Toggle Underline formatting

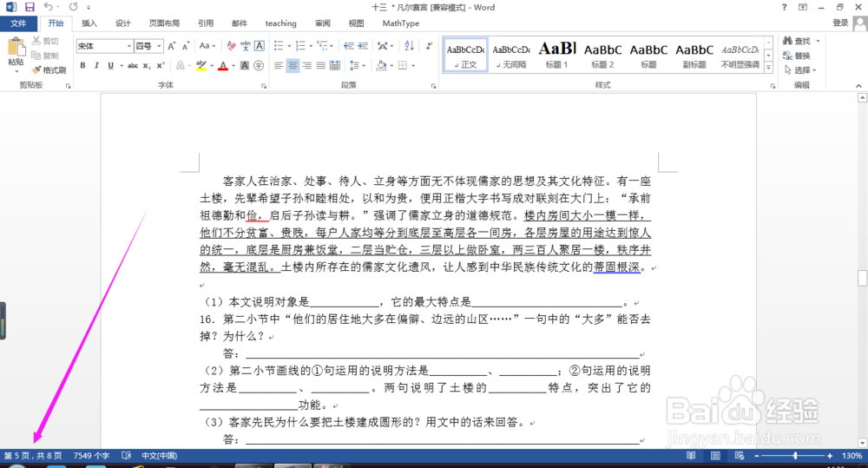click(x=111, y=65)
